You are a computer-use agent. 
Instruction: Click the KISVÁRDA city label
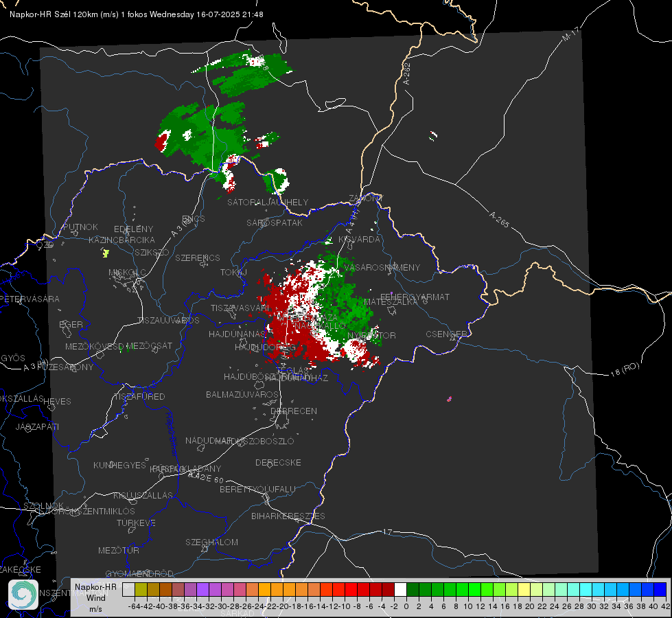[359, 240]
